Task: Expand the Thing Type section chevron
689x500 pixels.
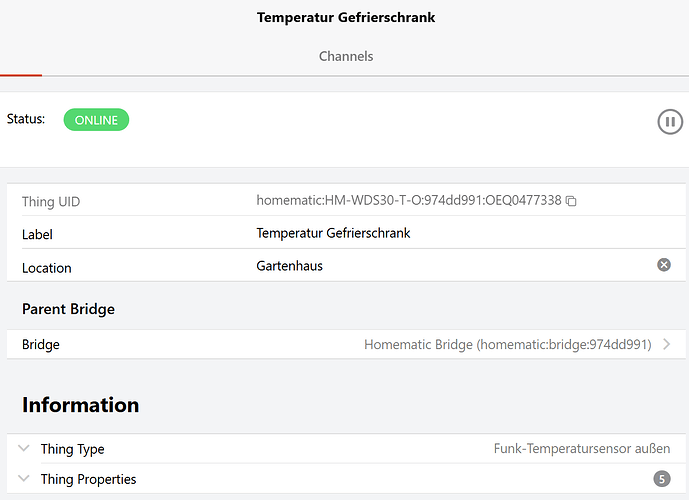Action: tap(25, 449)
